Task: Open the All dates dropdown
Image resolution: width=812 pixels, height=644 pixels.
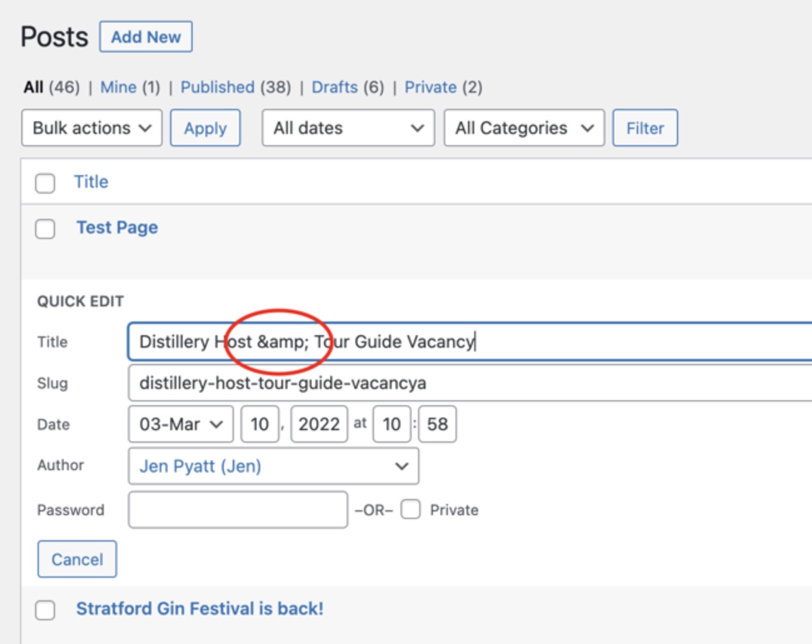Action: (x=348, y=128)
